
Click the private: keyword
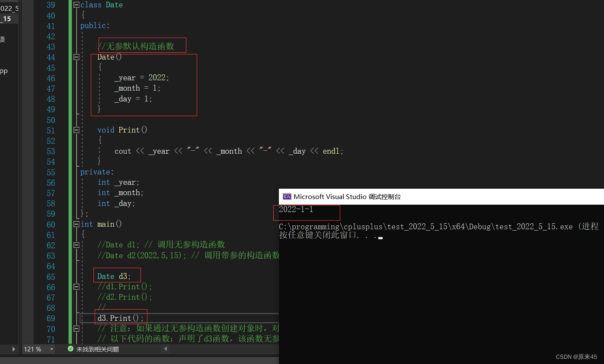point(97,172)
